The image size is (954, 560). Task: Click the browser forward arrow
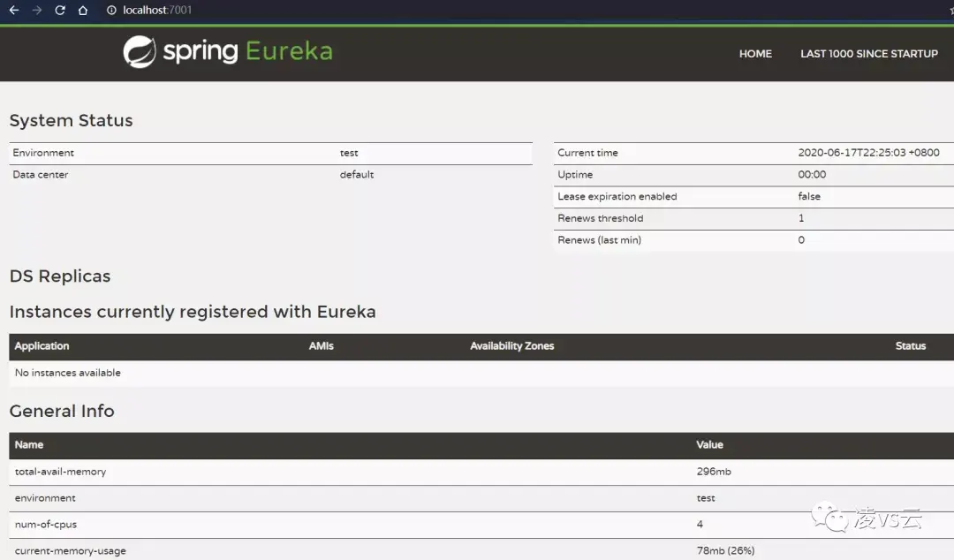[x=36, y=10]
